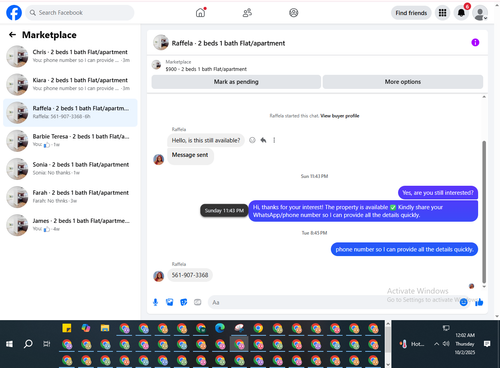This screenshot has height=368, width=500.
Task: Select the Raffela conversation in the list
Action: click(70, 113)
